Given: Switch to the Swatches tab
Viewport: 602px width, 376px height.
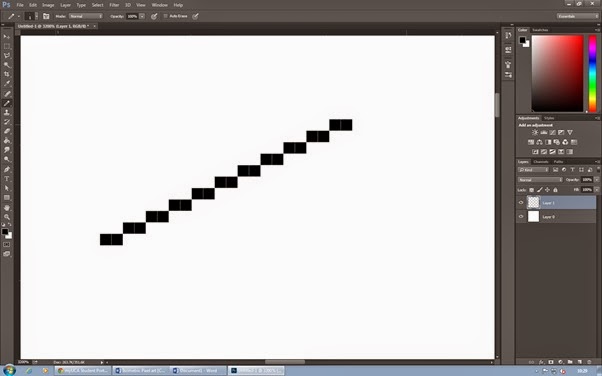Looking at the screenshot, I should [540, 30].
